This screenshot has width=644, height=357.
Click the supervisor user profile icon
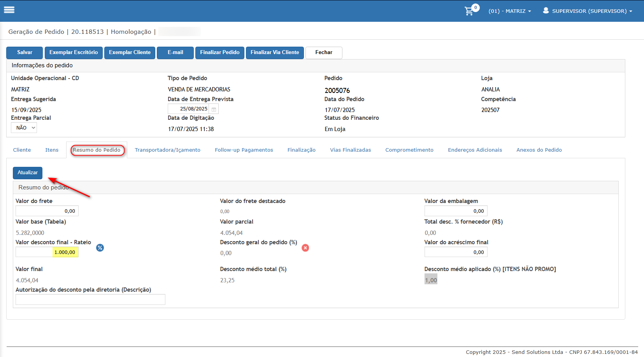(x=546, y=10)
